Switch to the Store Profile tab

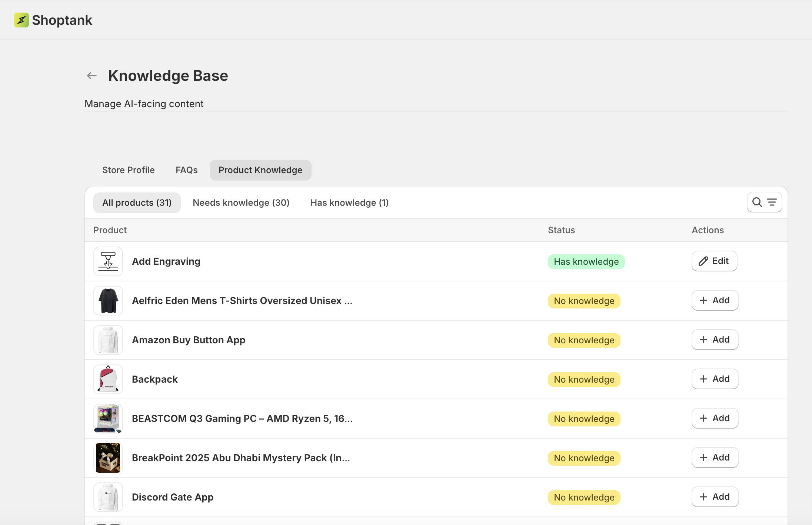click(128, 170)
